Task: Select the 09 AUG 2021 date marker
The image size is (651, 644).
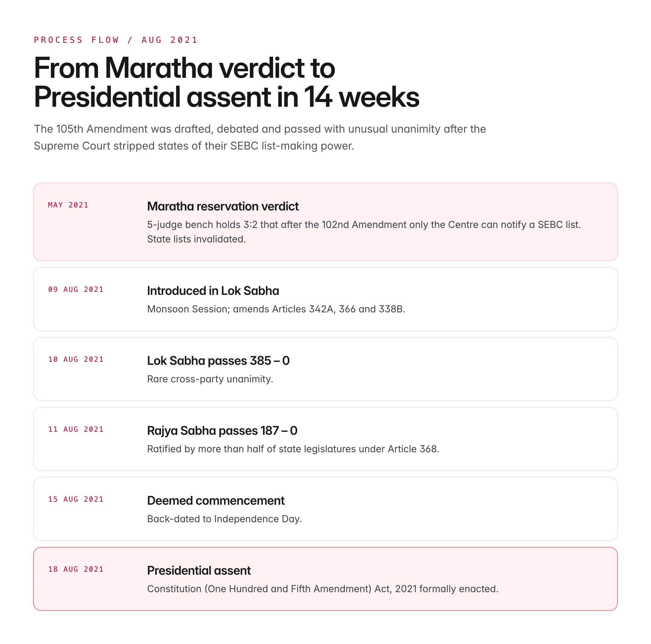Action: (76, 289)
